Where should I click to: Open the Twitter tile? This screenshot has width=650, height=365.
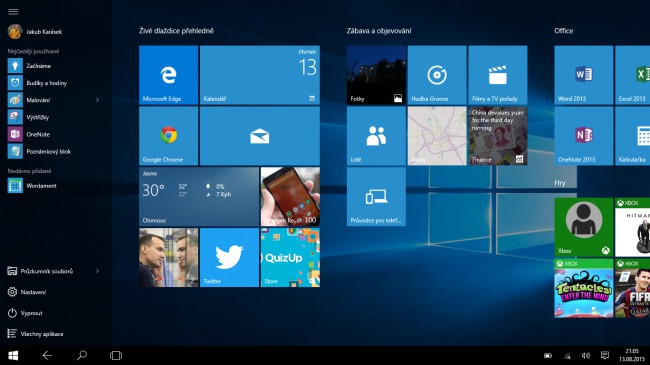229,258
